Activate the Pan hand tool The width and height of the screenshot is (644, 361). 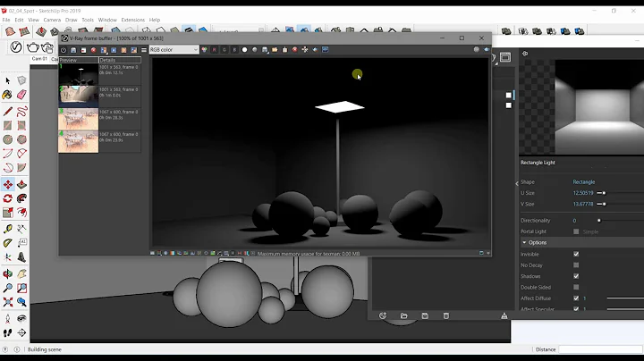21,273
